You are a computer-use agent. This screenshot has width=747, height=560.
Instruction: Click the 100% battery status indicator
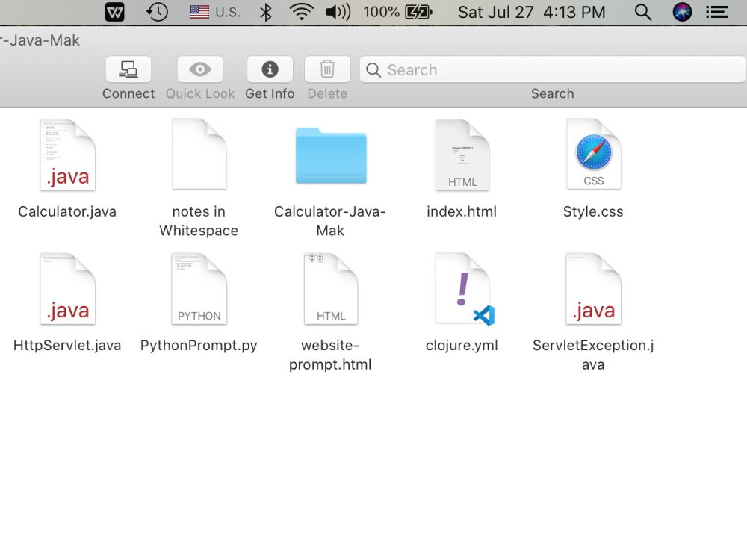click(398, 12)
